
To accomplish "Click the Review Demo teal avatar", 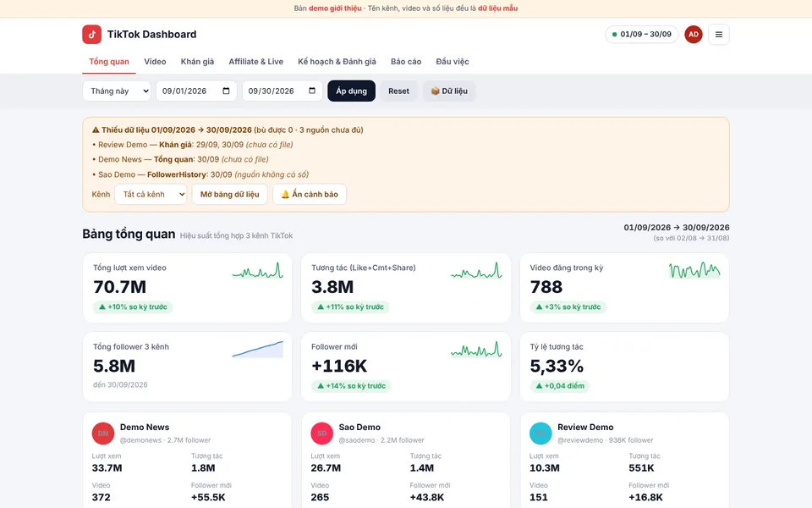I will pyautogui.click(x=540, y=433).
